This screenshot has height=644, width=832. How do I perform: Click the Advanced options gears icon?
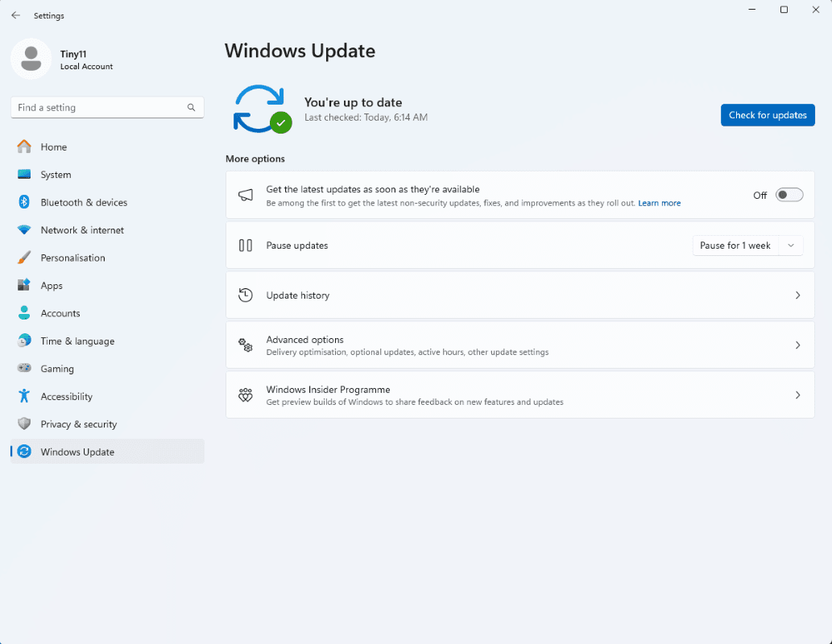coord(245,345)
